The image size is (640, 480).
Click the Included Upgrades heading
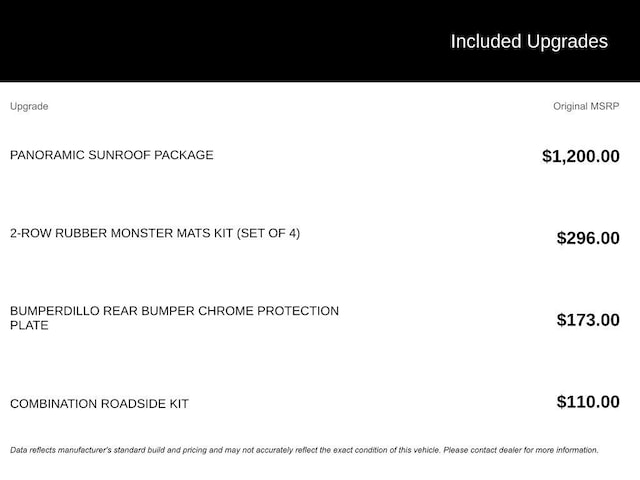[529, 42]
